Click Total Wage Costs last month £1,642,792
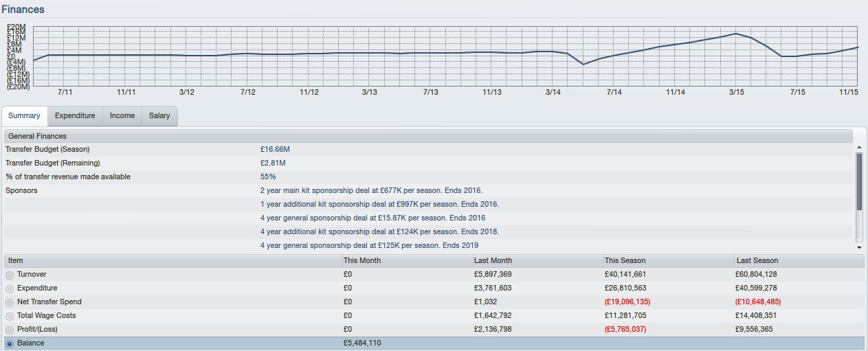This screenshot has height=351, width=868. [x=493, y=315]
